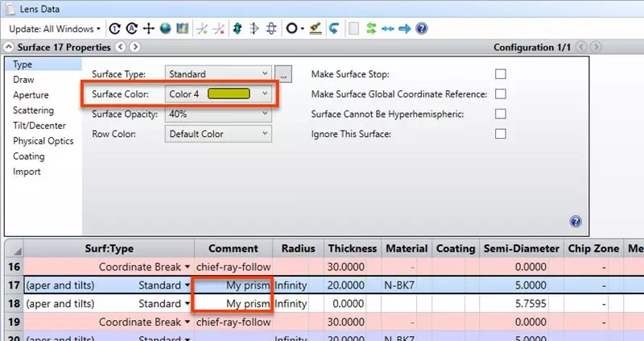Viewport: 644px width, 341px height.
Task: Click the Surf:Type column header
Action: click(x=109, y=248)
